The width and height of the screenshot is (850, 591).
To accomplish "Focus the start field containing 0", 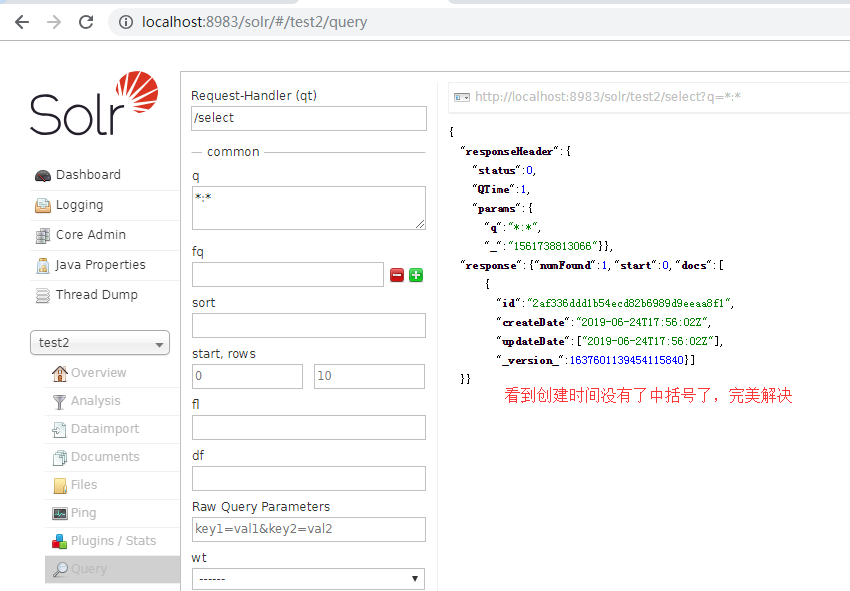I will (x=247, y=376).
